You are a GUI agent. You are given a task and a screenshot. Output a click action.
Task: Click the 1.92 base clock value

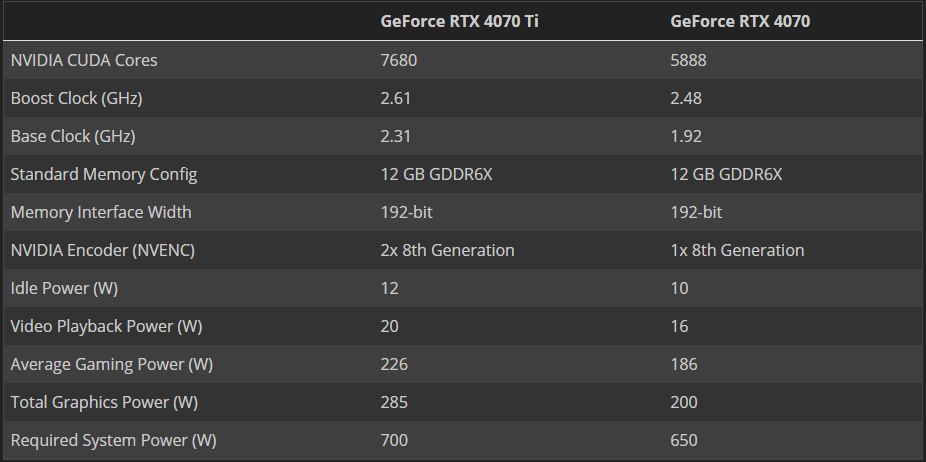686,136
